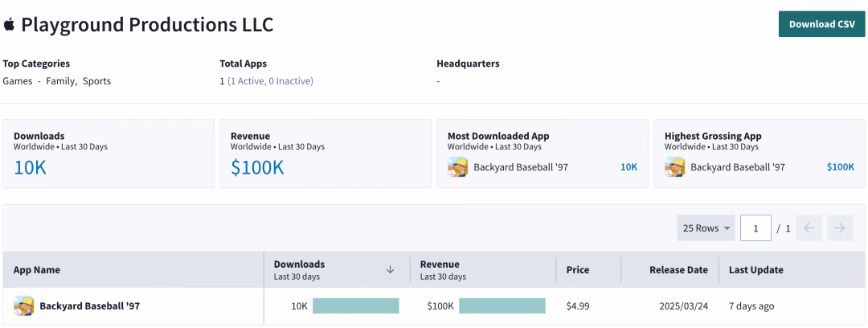The image size is (868, 328).
Task: Open the 25 Rows dropdown
Action: pos(706,228)
